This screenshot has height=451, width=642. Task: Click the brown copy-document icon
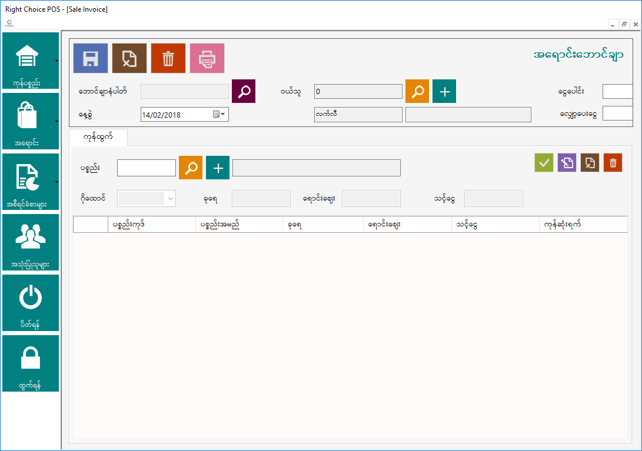click(x=590, y=162)
